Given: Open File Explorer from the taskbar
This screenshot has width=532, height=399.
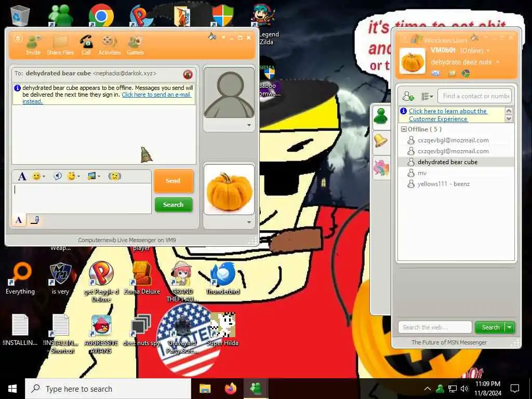Looking at the screenshot, I should click(205, 389).
